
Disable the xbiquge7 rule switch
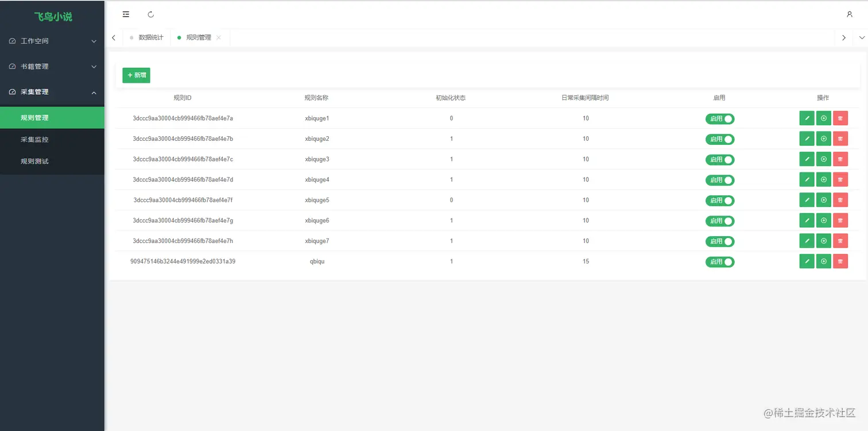[x=720, y=241]
